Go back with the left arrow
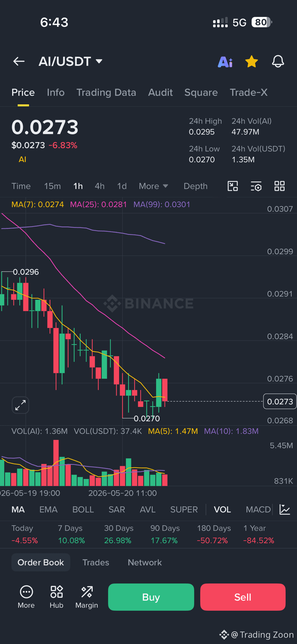297x644 pixels. pos(19,61)
